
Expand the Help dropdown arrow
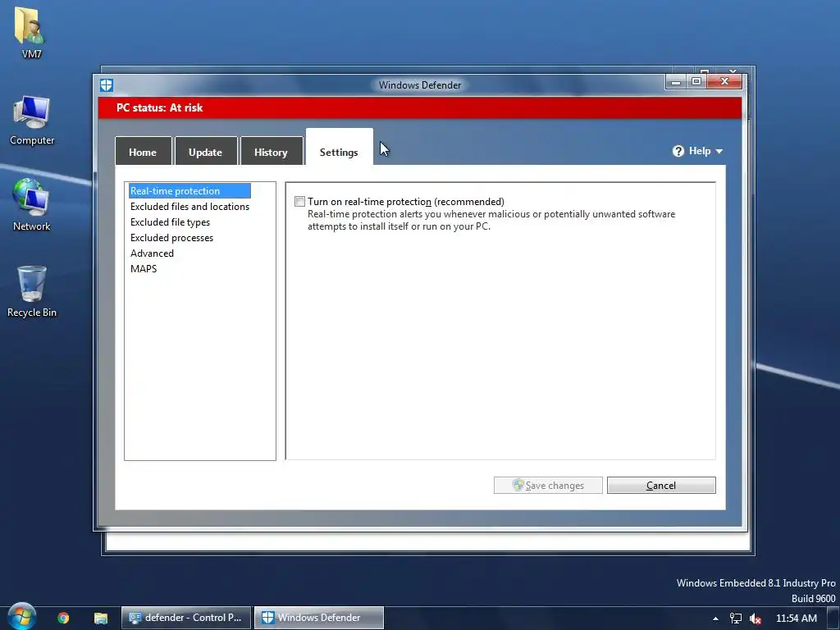(x=719, y=152)
